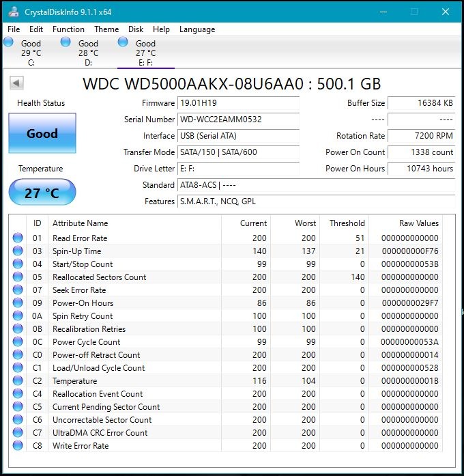Screen dimensions: 464x476
Task: Click status orb for Current Pending Sector Count
Action: click(x=18, y=406)
